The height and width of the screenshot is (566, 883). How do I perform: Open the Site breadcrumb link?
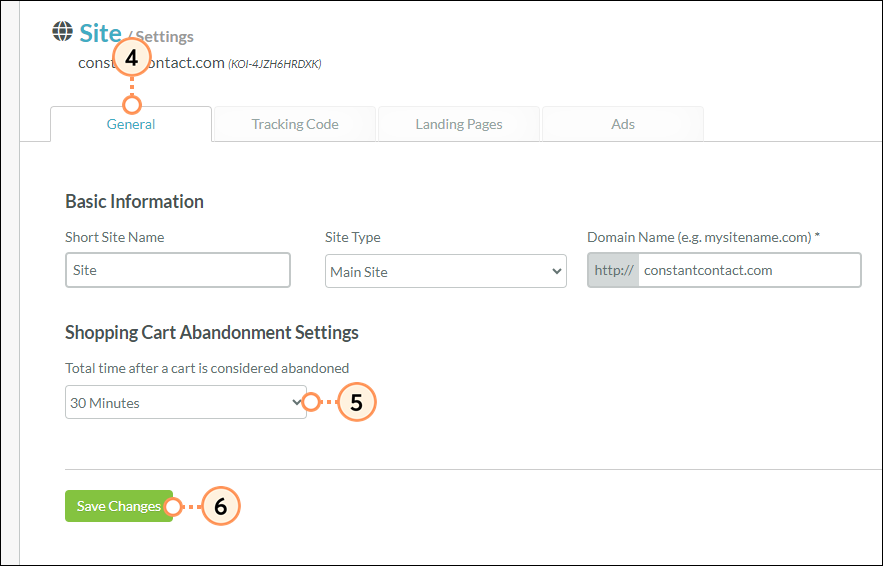[x=100, y=33]
